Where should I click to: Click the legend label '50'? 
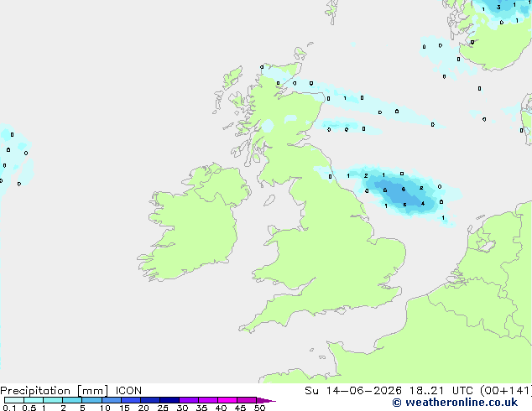pos(260,408)
